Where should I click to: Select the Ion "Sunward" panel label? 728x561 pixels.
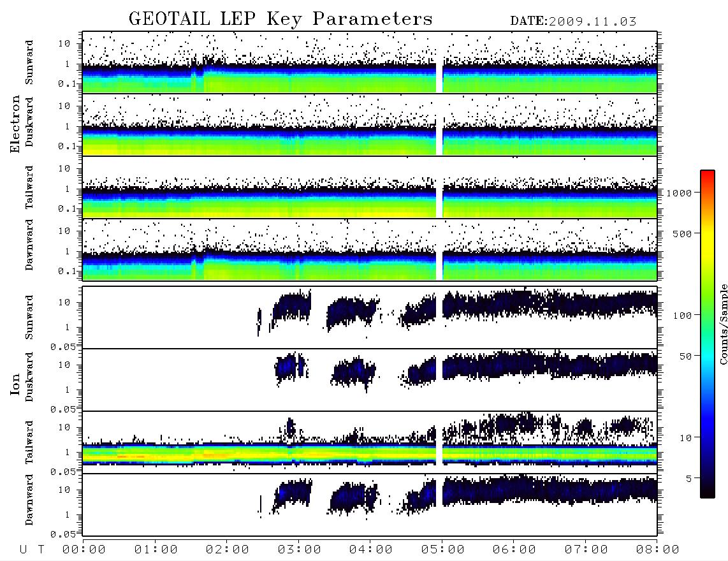coord(29,317)
